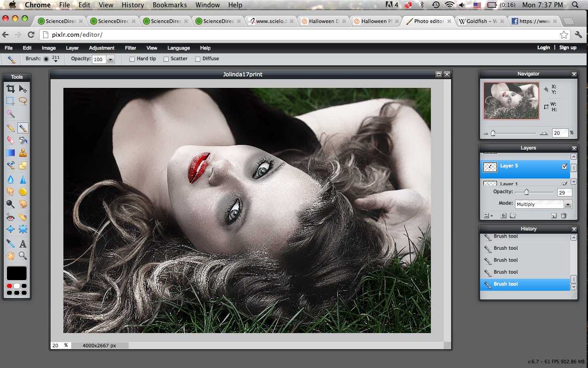
Task: Click the Login link
Action: click(x=543, y=47)
